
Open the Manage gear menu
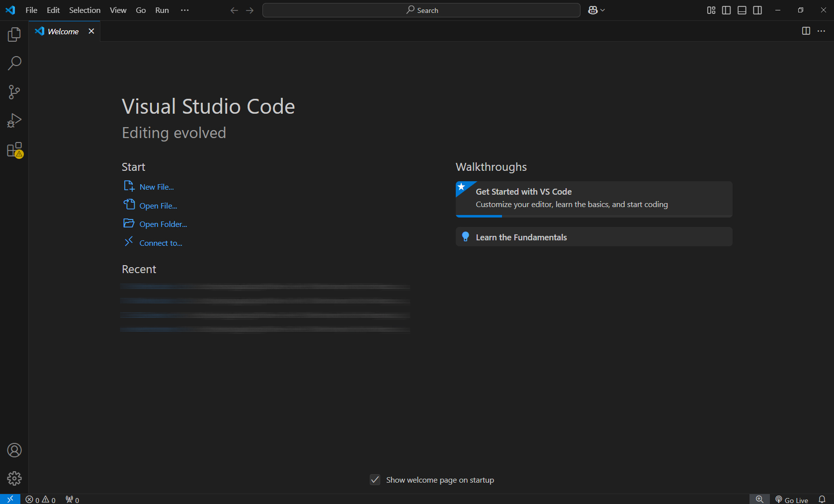point(14,478)
